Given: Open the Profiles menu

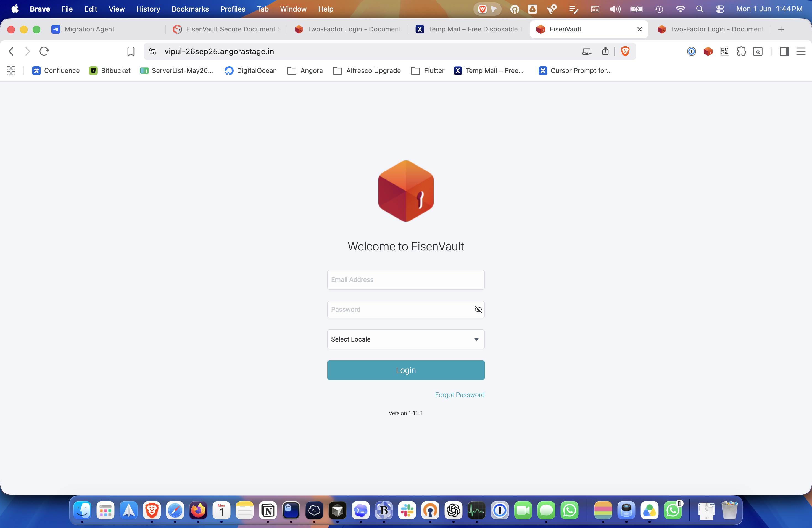Looking at the screenshot, I should pyautogui.click(x=233, y=9).
